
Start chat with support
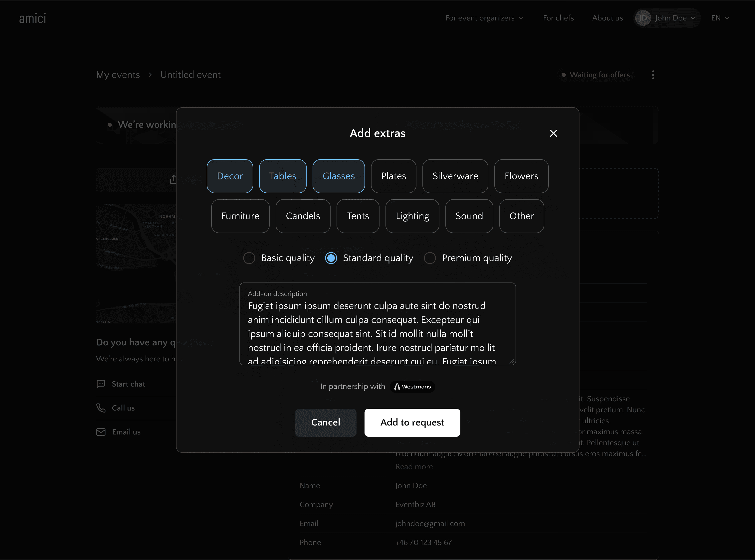pyautogui.click(x=128, y=384)
